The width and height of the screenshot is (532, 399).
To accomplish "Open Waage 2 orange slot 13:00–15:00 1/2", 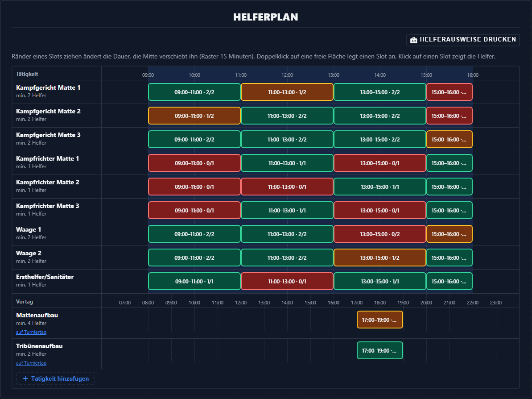I will tap(379, 258).
